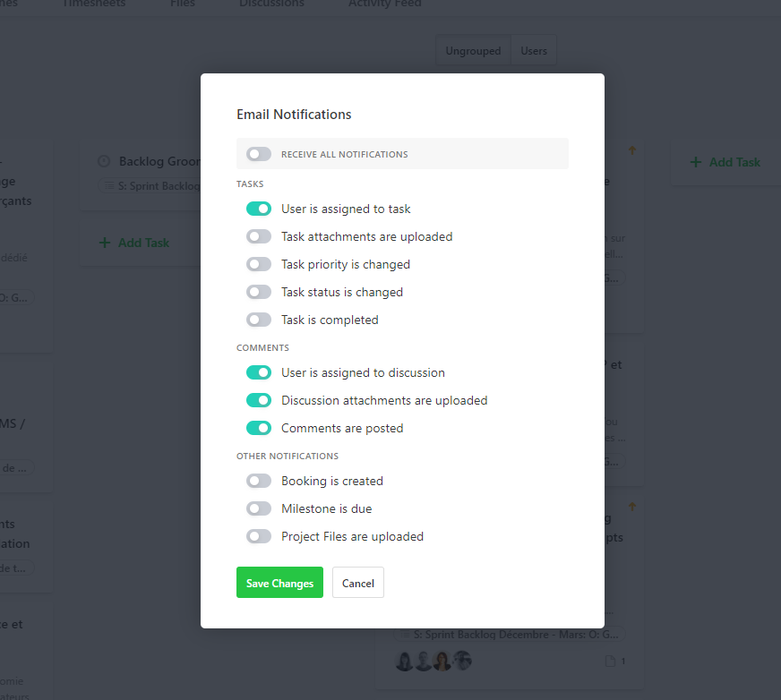Toggle Milestone is due switch
The image size is (781, 700).
[259, 508]
